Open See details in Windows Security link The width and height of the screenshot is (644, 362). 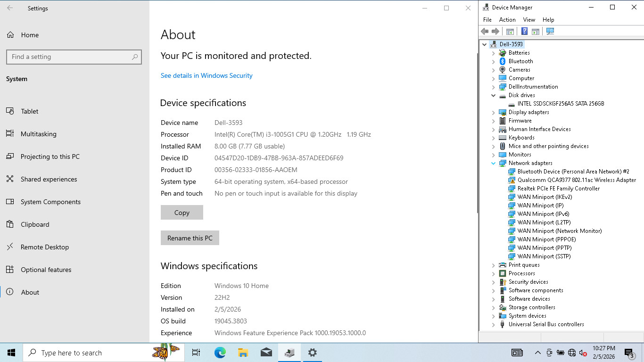click(x=206, y=75)
